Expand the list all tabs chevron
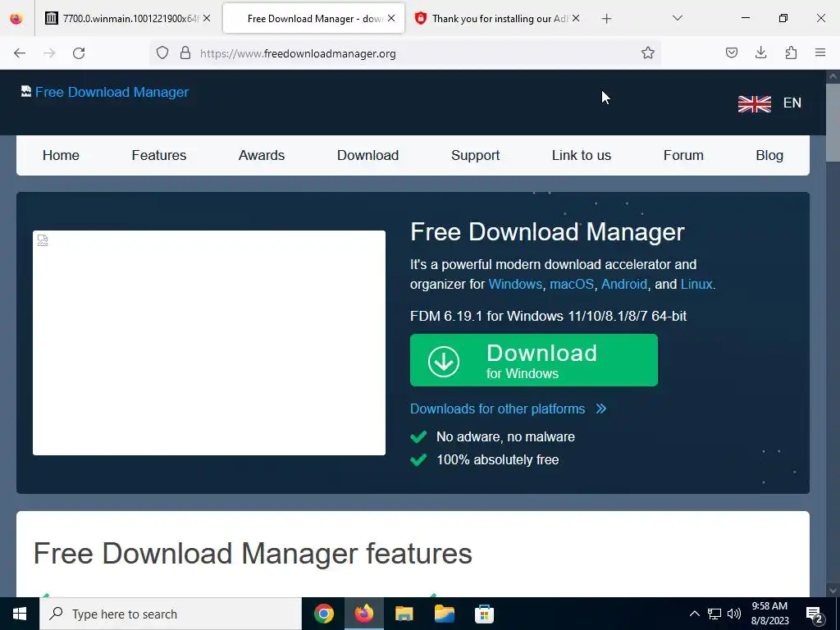Screen dimensions: 840x630 677,18
